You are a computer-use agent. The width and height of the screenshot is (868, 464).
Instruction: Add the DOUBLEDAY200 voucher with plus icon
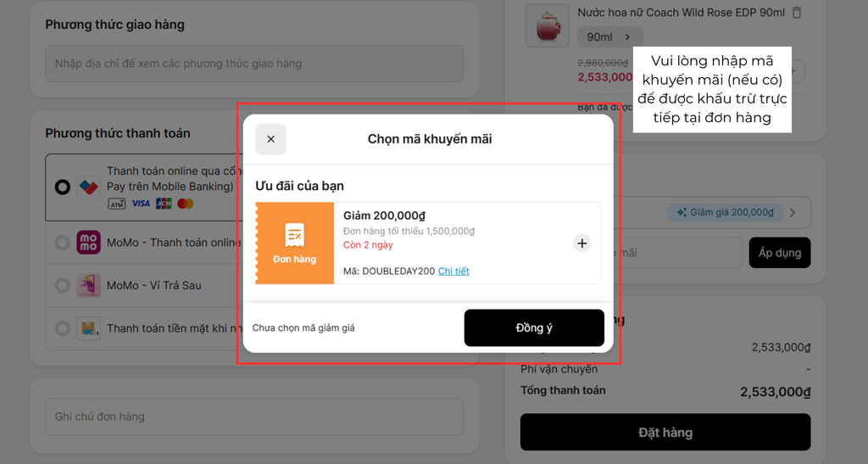pos(581,243)
